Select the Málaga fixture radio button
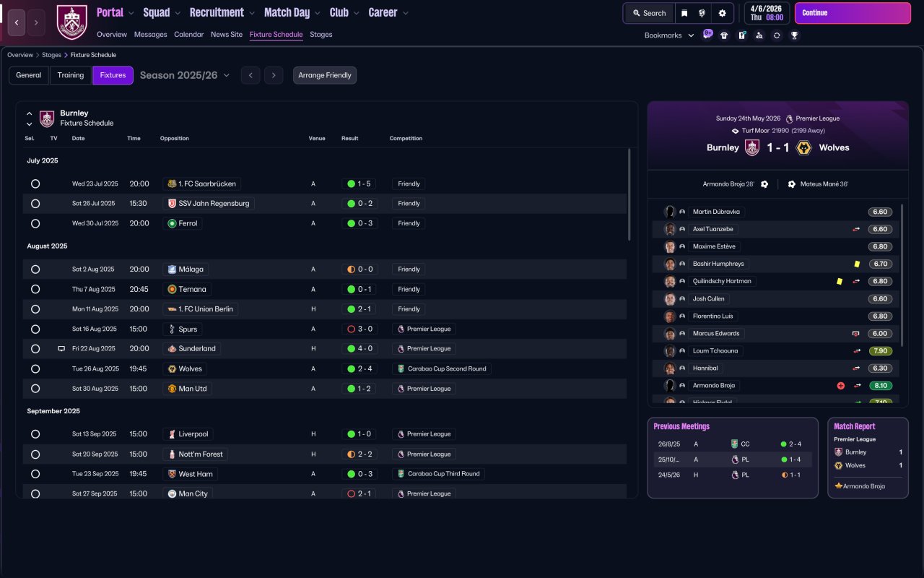Screen dimensions: 924x578 pyautogui.click(x=35, y=269)
